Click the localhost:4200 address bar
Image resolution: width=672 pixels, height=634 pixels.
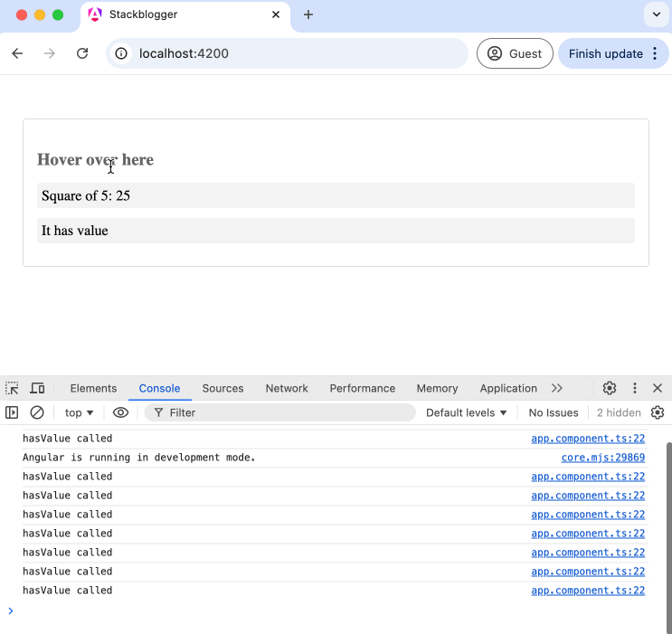(x=287, y=53)
